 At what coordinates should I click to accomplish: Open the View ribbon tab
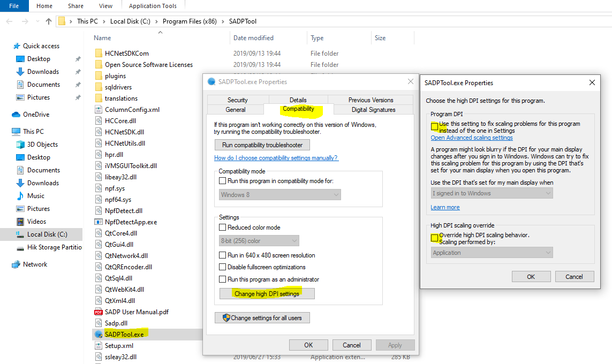pos(105,6)
